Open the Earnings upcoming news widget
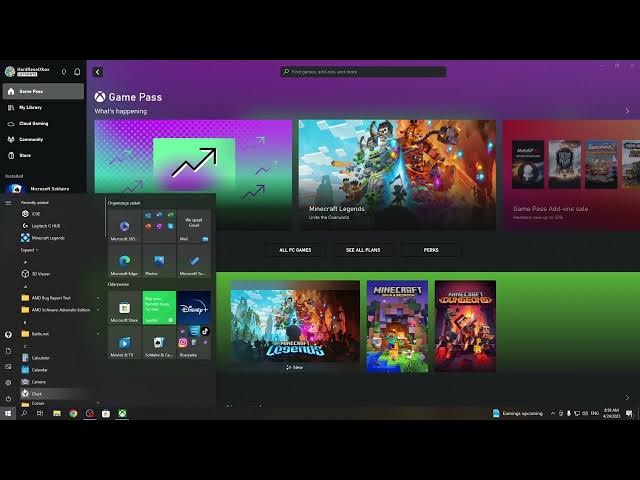The width and height of the screenshot is (640, 480). (518, 413)
